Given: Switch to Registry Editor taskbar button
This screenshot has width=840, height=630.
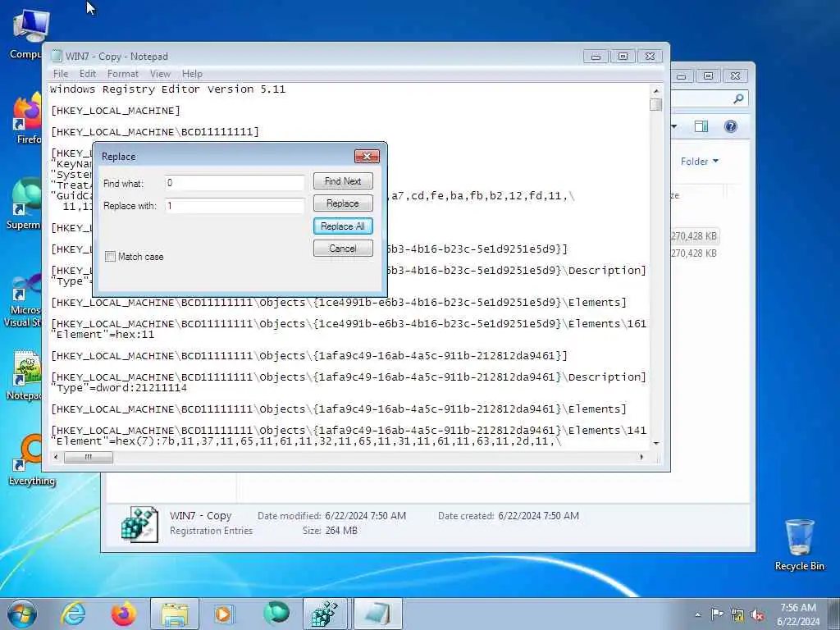Looking at the screenshot, I should (x=326, y=614).
